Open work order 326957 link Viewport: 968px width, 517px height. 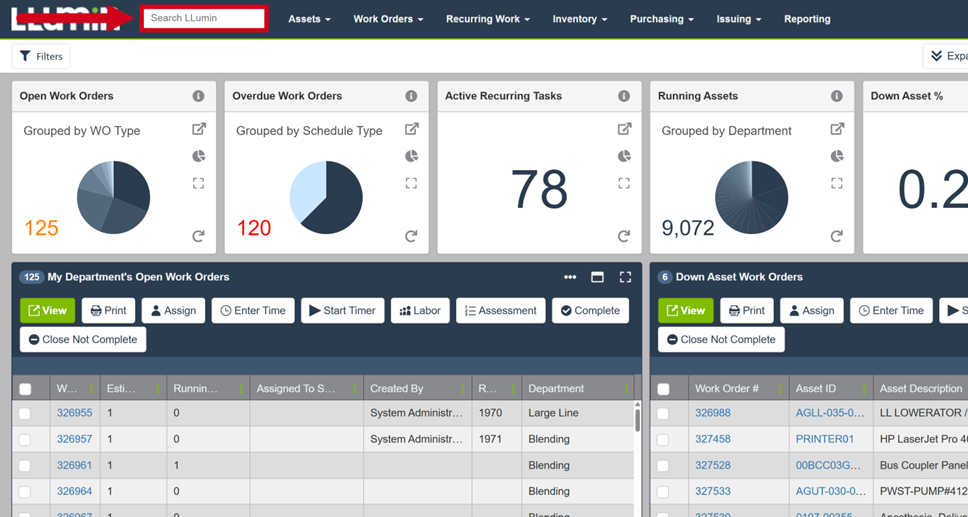(74, 439)
